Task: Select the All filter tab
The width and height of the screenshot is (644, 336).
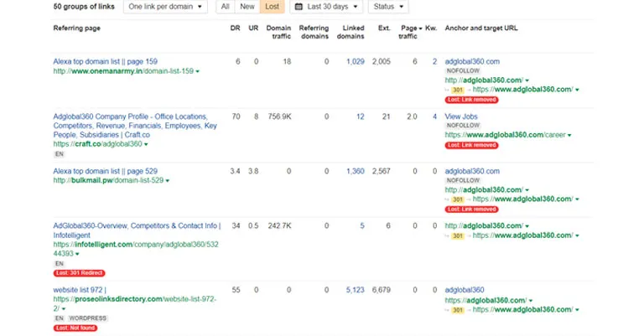Action: pos(225,7)
